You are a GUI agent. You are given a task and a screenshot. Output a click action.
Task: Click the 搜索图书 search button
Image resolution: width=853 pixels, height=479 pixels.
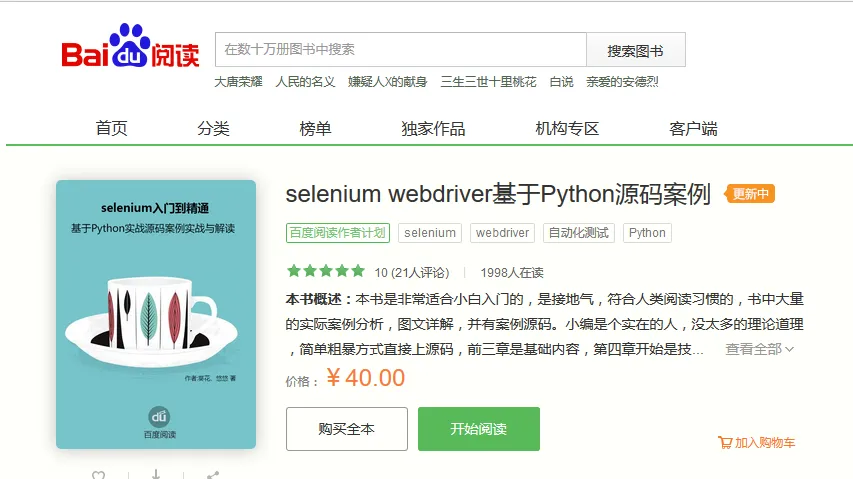(x=636, y=50)
